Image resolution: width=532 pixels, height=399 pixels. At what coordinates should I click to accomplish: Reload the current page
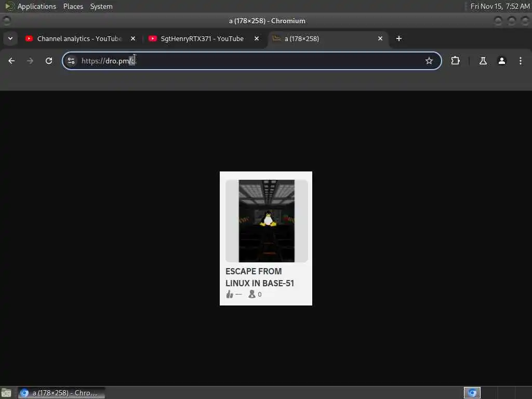click(49, 61)
